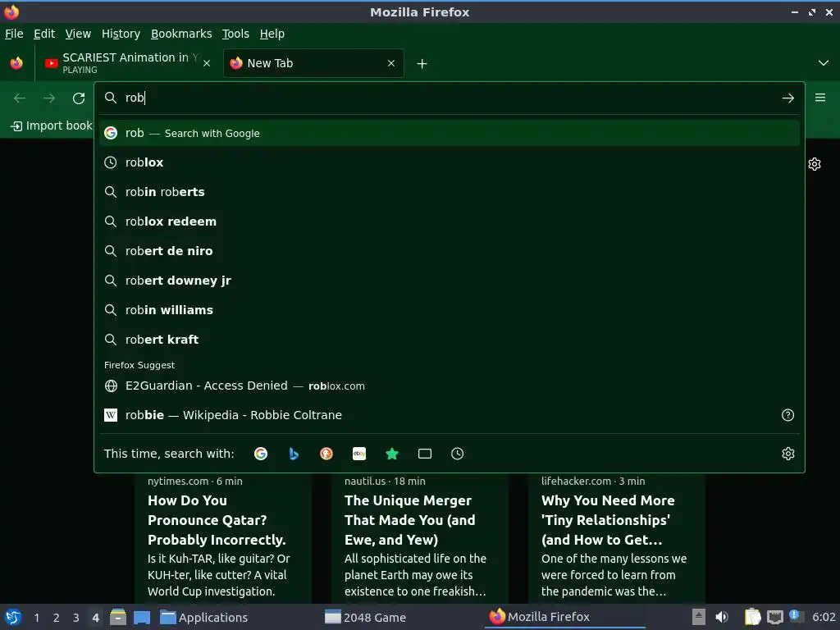Open the Tools menu

point(235,34)
